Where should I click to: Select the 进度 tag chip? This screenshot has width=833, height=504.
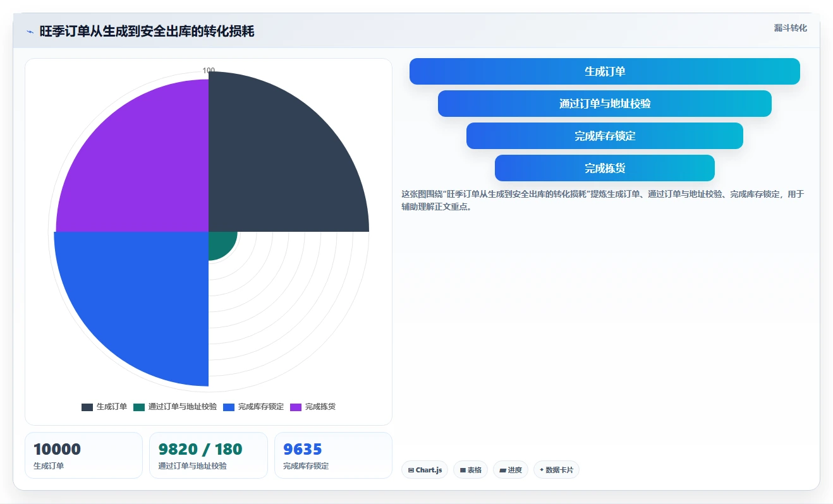511,470
